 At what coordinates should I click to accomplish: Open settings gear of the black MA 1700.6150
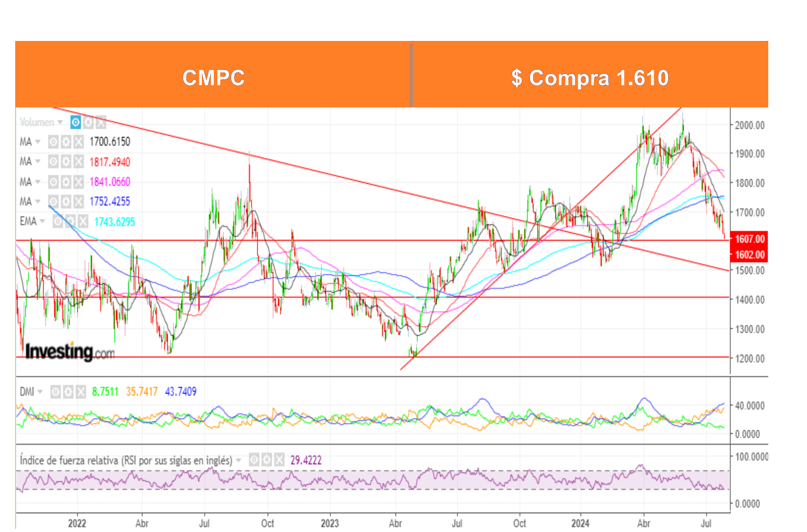pos(66,142)
